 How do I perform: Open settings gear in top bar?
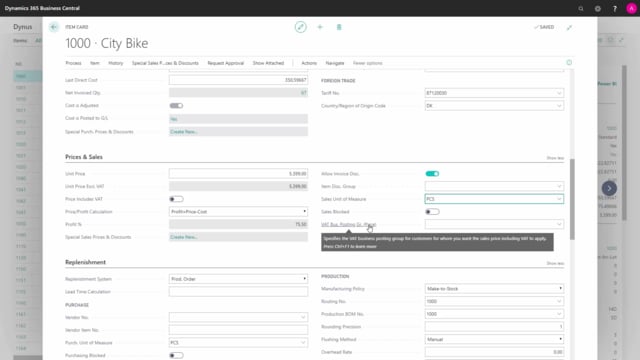598,8
